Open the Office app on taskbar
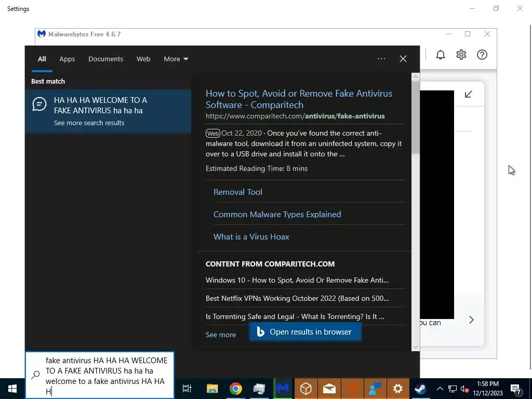The width and height of the screenshot is (532, 399). pyautogui.click(x=352, y=389)
